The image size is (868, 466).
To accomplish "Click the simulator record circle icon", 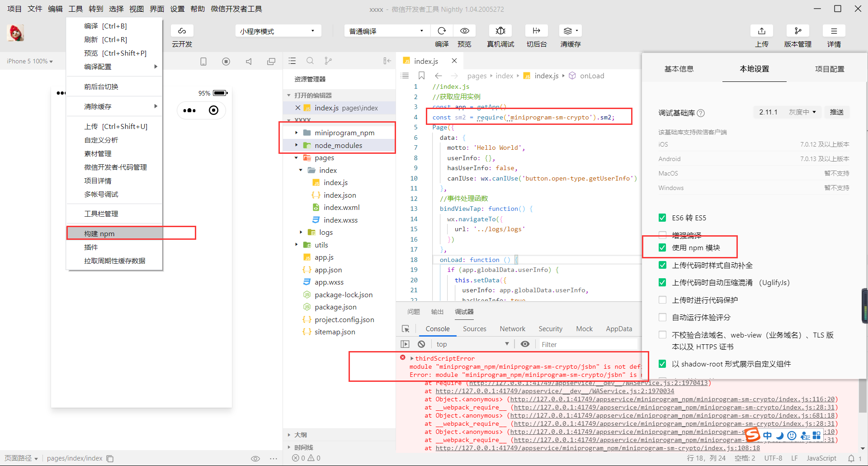I will point(226,62).
